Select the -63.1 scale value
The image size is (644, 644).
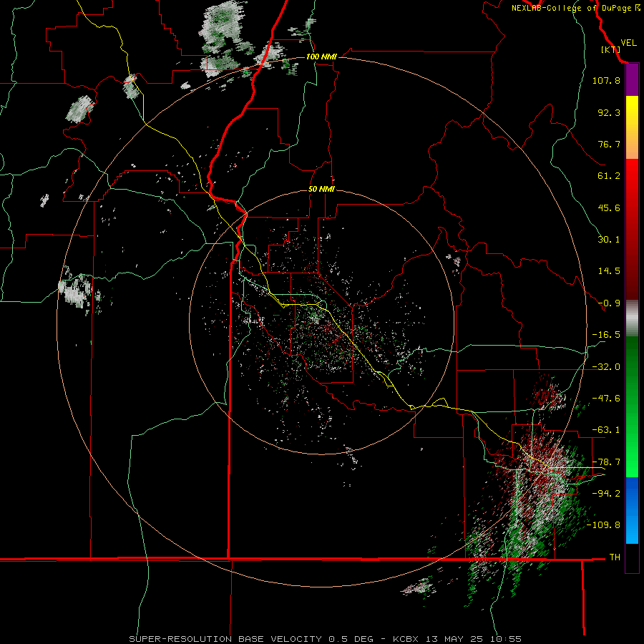606,430
